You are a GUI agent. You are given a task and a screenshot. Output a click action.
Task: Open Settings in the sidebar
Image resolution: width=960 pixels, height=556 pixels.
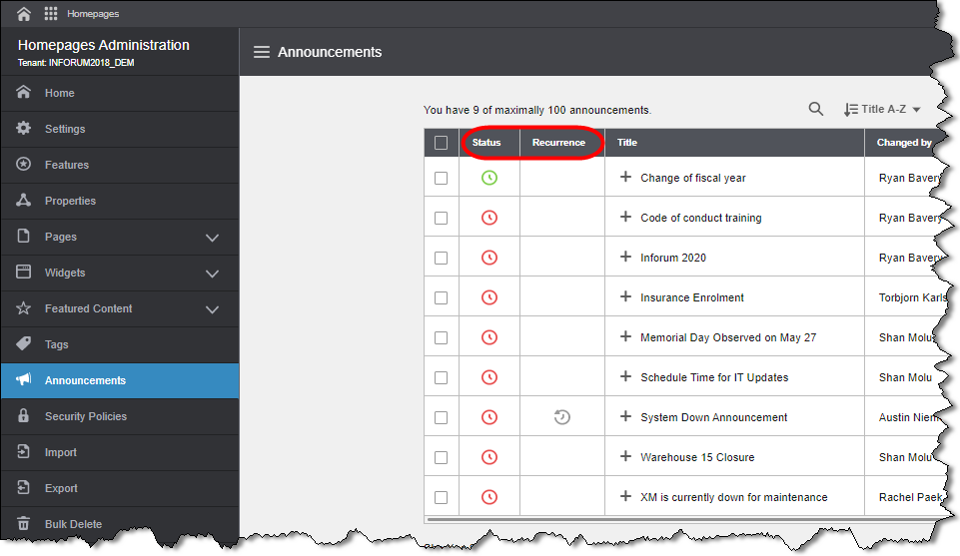[x=120, y=129]
